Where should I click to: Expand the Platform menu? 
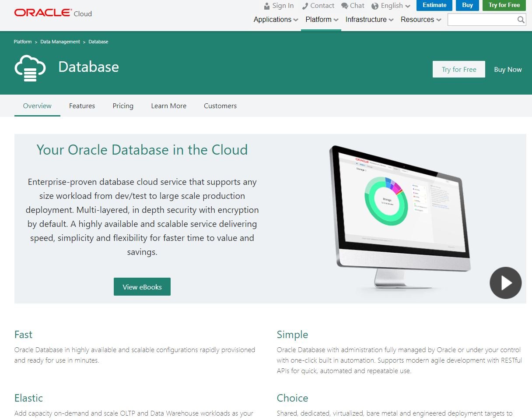pos(322,20)
